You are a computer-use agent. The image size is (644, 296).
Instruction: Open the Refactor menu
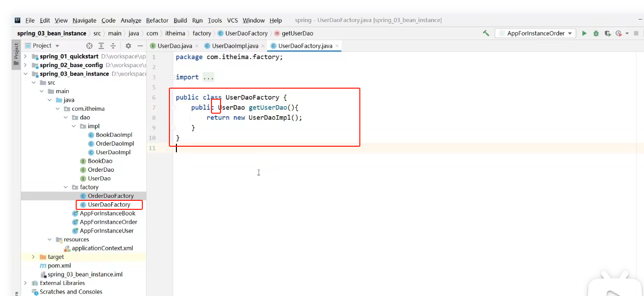pos(157,21)
